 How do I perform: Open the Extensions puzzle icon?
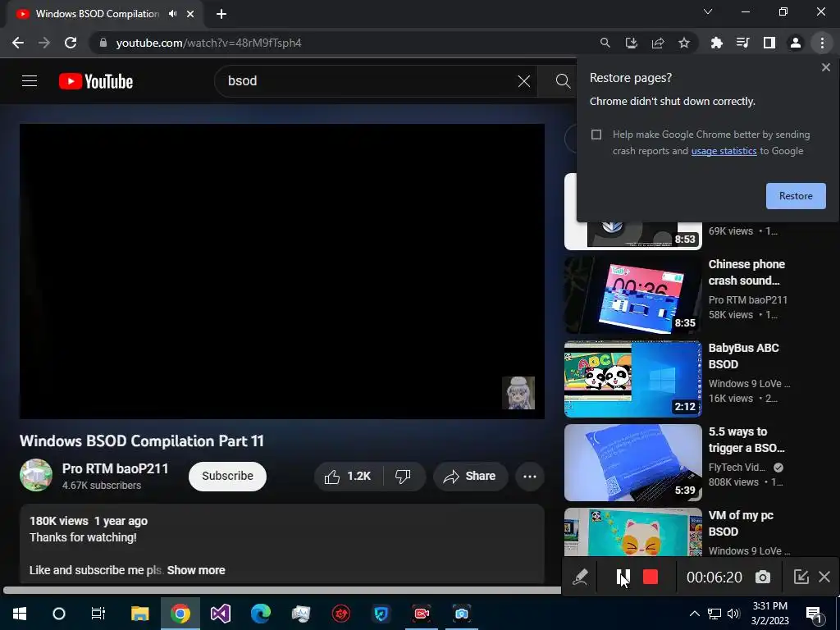pos(716,43)
